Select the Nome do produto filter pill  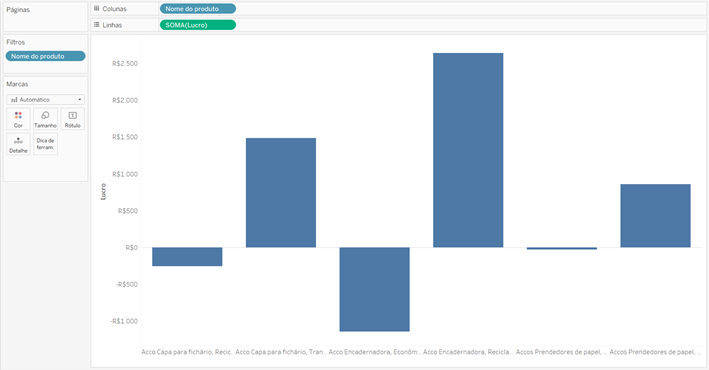pyautogui.click(x=45, y=56)
